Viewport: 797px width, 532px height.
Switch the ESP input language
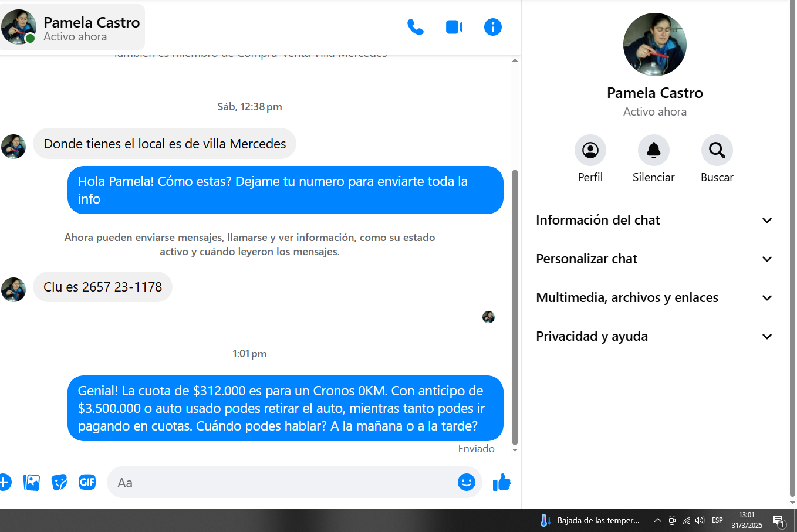tap(717, 520)
